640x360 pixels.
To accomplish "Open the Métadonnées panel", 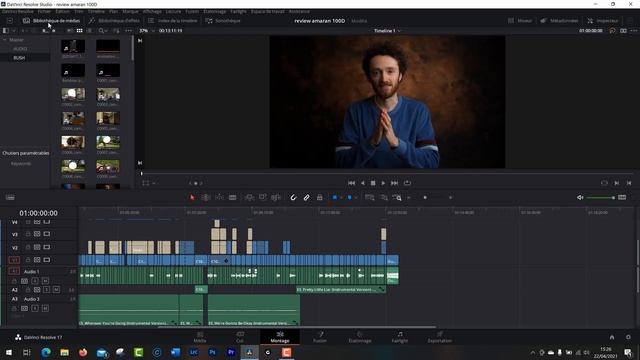I will (x=559, y=20).
